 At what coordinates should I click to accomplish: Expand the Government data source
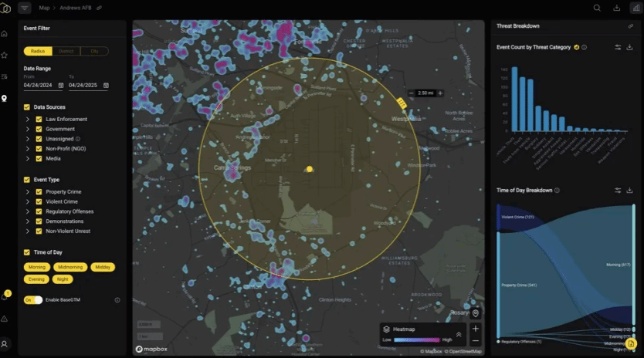(28, 130)
